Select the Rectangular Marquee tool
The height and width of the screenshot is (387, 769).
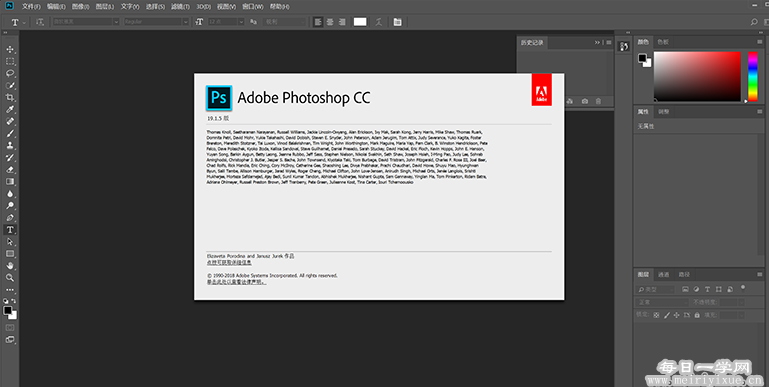[10, 61]
